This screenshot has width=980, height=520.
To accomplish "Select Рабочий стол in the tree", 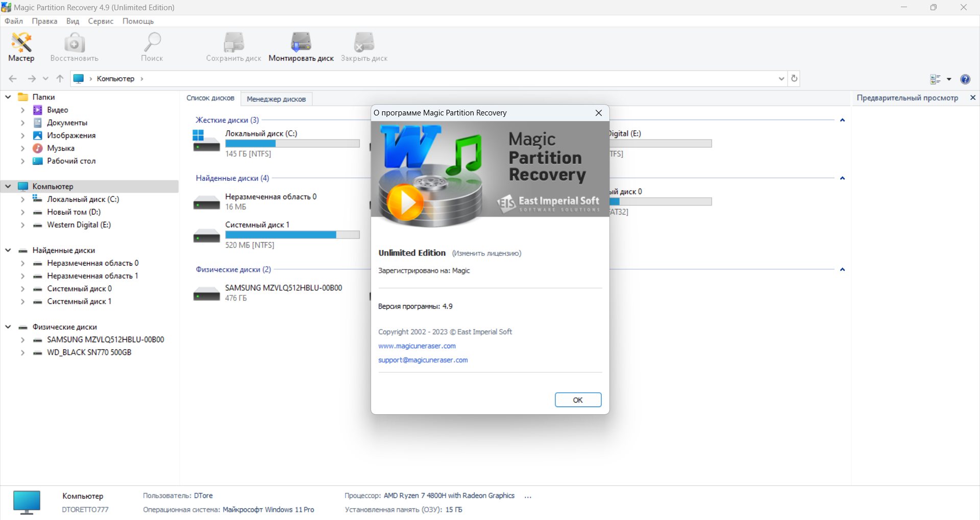I will click(x=71, y=161).
